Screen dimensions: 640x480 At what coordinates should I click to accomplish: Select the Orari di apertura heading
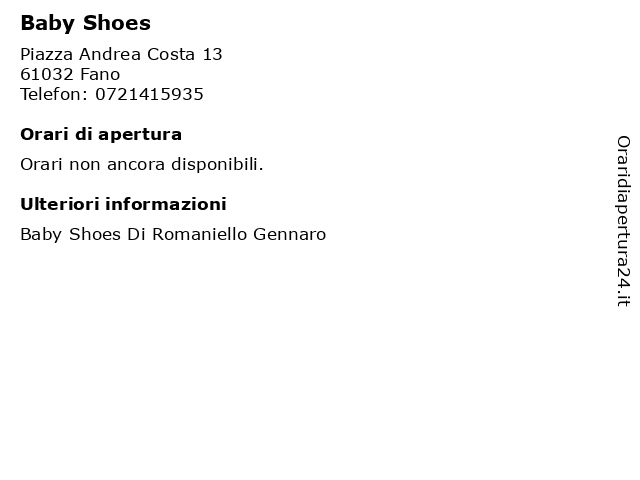click(101, 135)
